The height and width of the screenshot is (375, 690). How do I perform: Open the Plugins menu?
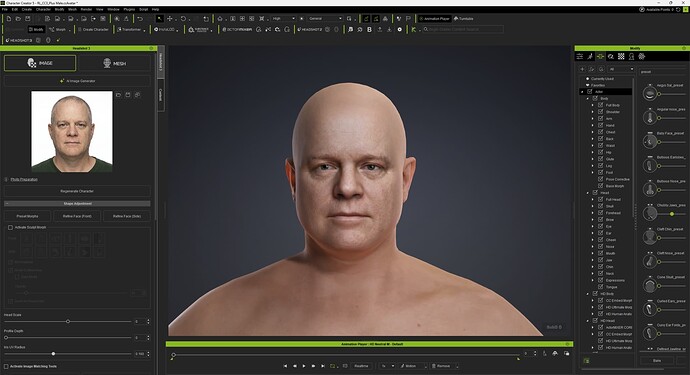coord(129,9)
